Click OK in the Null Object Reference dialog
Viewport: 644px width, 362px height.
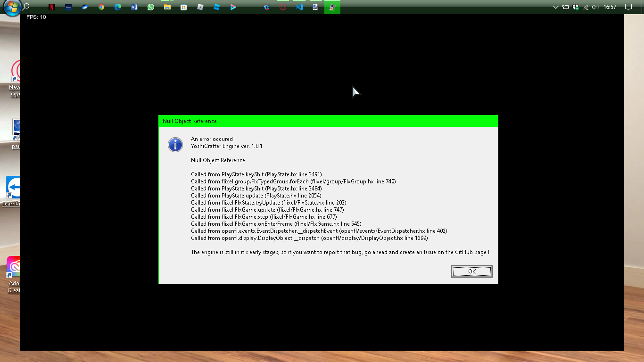471,271
